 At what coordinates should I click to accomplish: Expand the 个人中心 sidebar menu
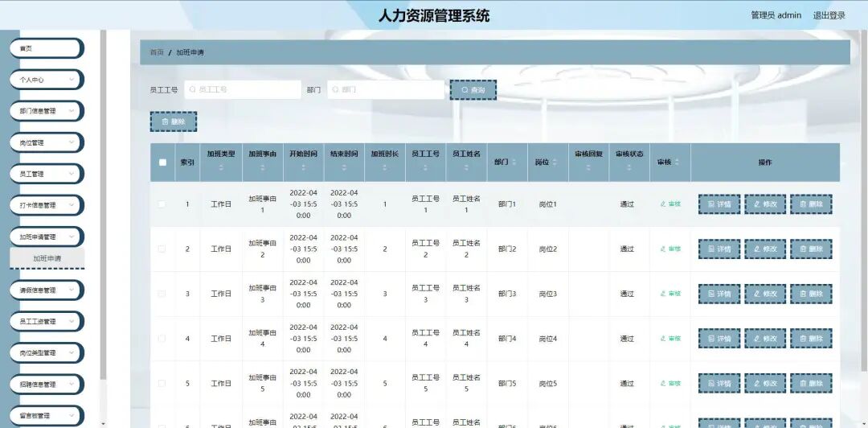point(47,80)
